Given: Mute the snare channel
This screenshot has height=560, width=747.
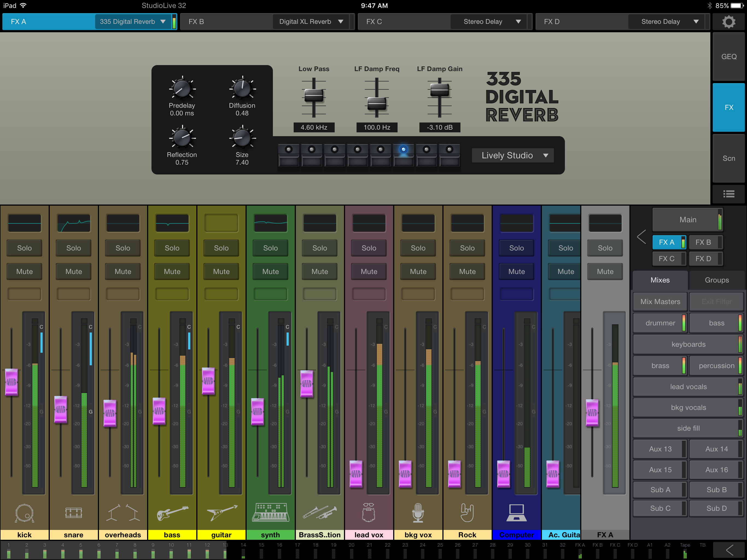Looking at the screenshot, I should 74,271.
